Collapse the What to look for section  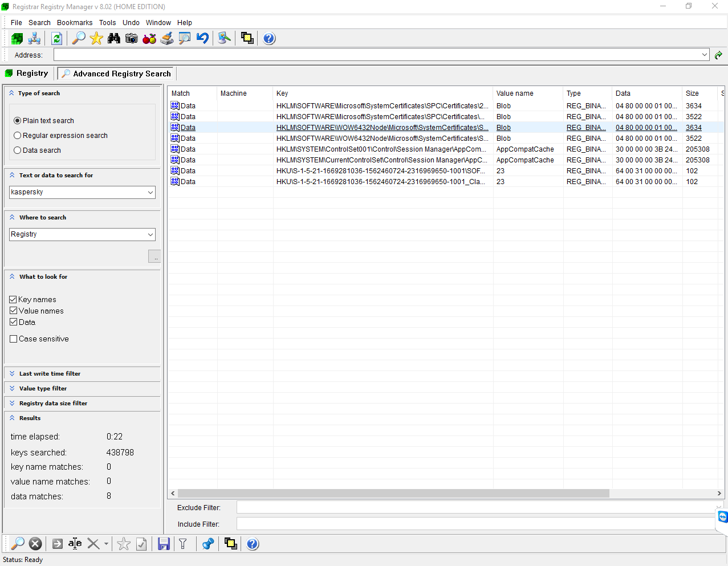pyautogui.click(x=12, y=276)
